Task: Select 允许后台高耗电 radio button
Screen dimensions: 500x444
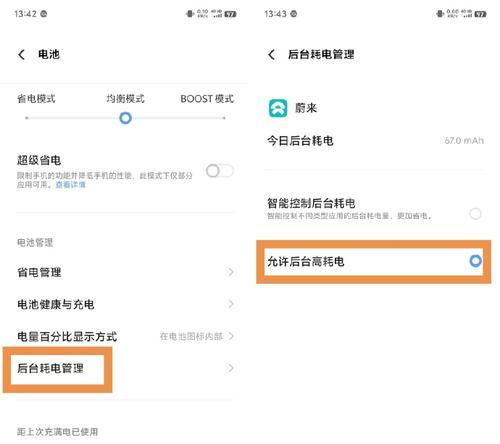Action: click(475, 261)
